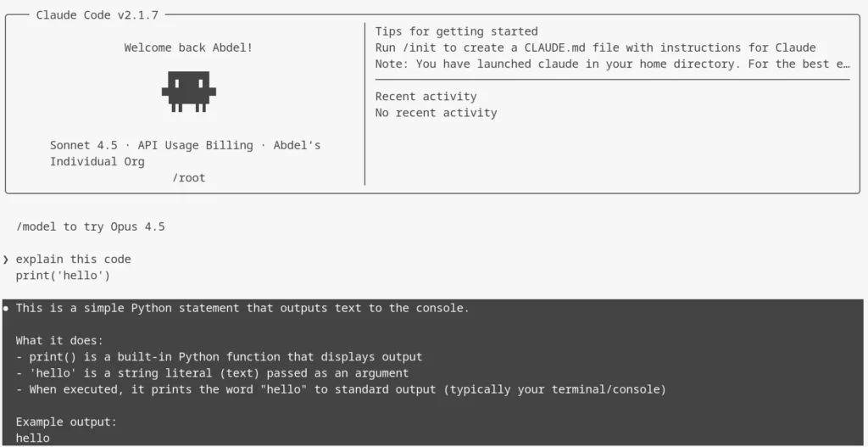Screen dimensions: 868x447
Task: Click the prompt chevron before 'explain this code'
Action: click(6, 259)
